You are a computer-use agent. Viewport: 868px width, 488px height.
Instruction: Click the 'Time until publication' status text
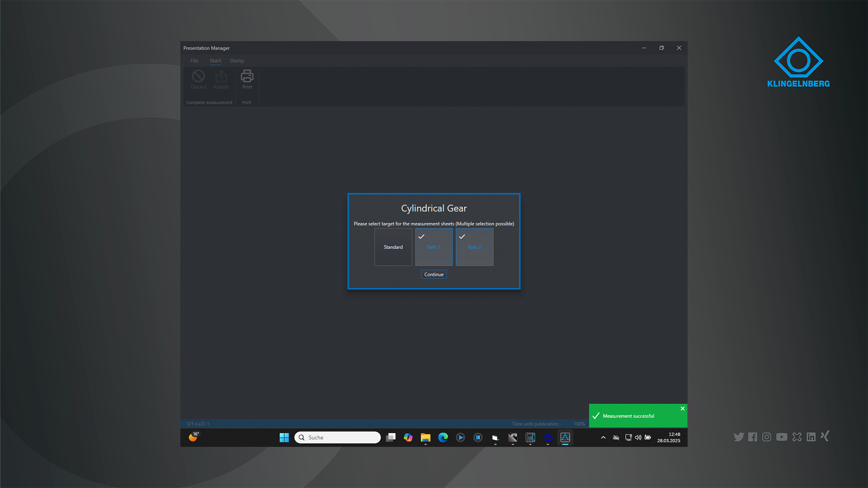(x=537, y=424)
